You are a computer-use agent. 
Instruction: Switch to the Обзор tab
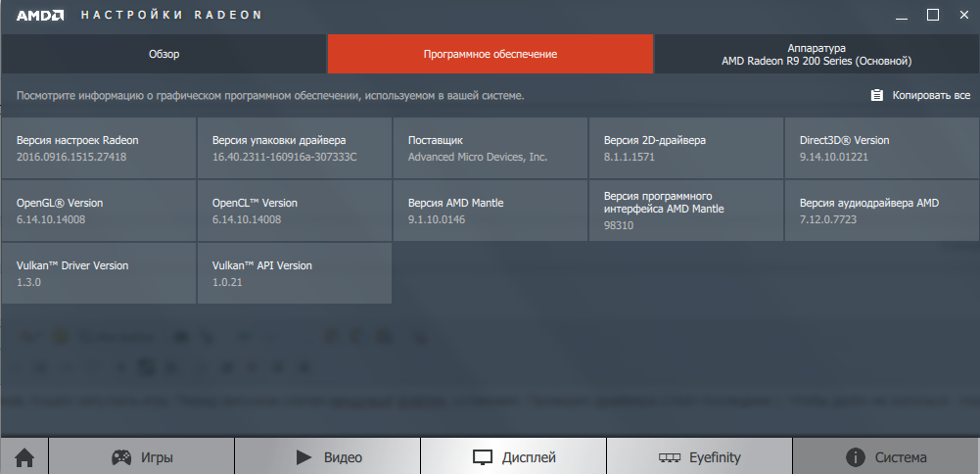pos(163,55)
